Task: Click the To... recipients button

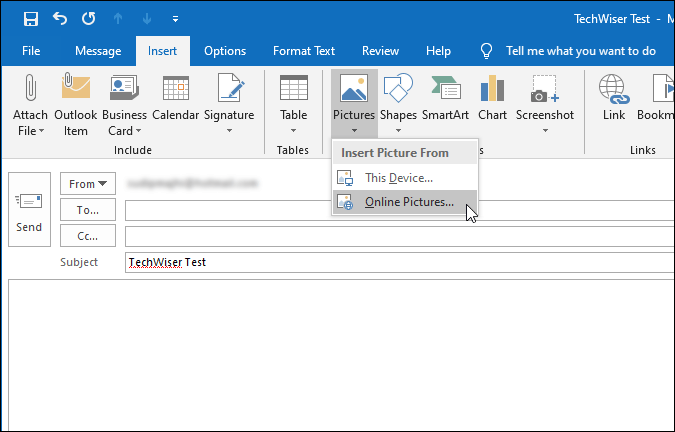Action: [x=88, y=210]
